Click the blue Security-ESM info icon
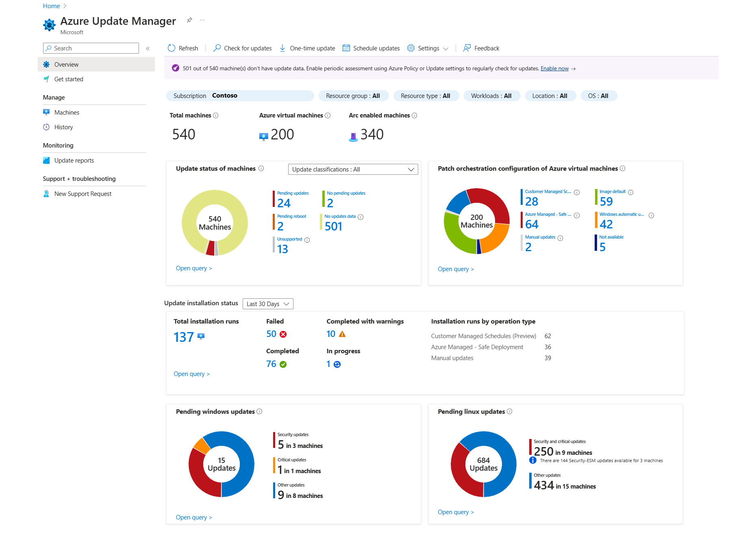Viewport: 756px width, 554px height. [533, 460]
